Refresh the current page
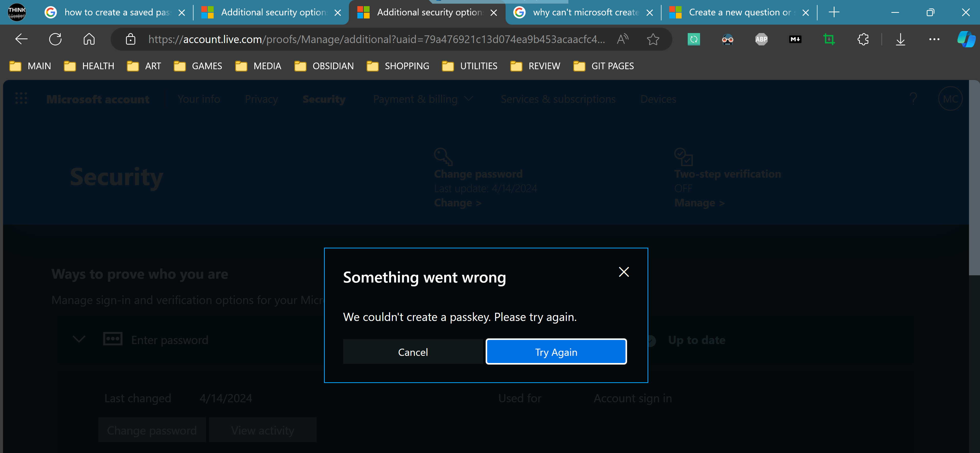This screenshot has width=980, height=453. (x=55, y=39)
